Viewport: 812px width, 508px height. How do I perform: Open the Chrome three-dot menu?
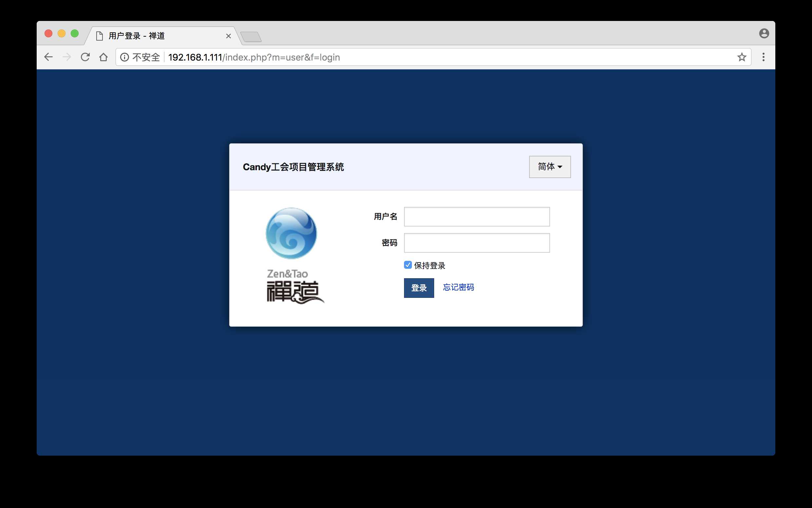(x=763, y=57)
